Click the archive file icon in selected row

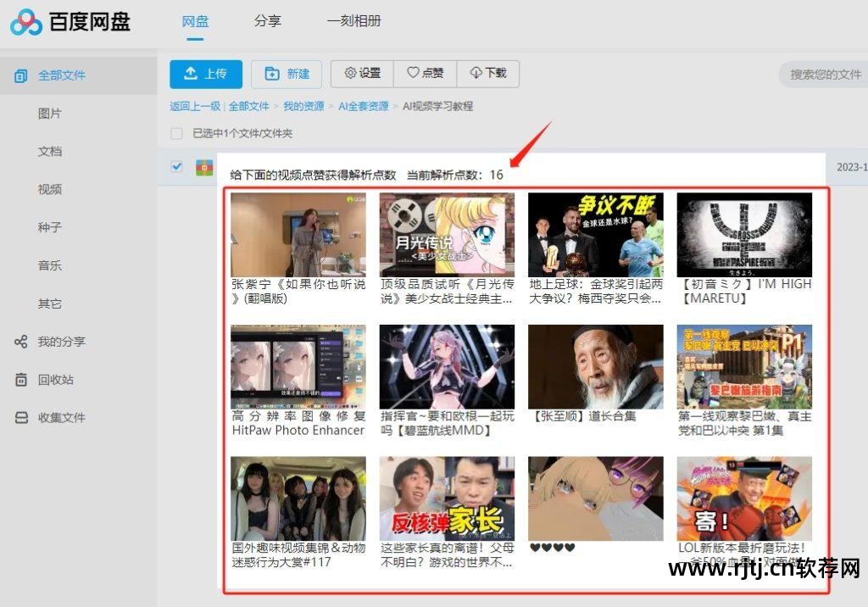click(205, 167)
